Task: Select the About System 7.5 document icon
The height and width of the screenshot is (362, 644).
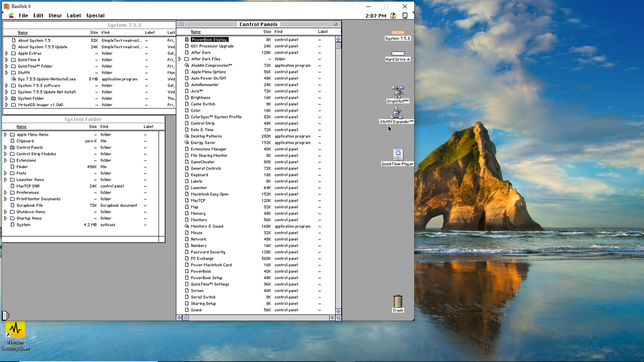Action: pyautogui.click(x=14, y=40)
